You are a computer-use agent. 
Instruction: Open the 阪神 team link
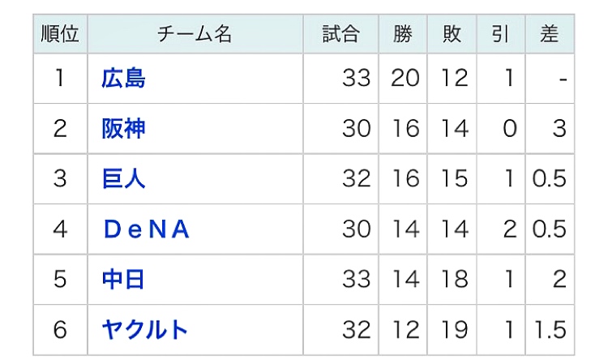click(x=123, y=129)
